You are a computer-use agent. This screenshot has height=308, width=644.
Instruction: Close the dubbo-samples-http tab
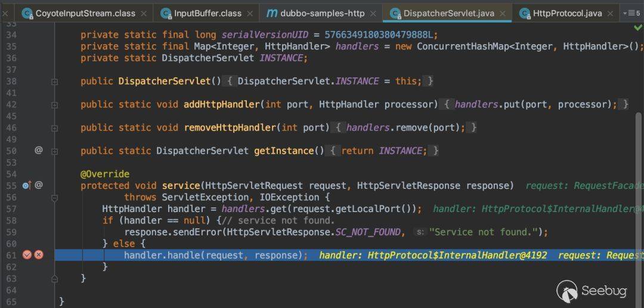point(373,14)
